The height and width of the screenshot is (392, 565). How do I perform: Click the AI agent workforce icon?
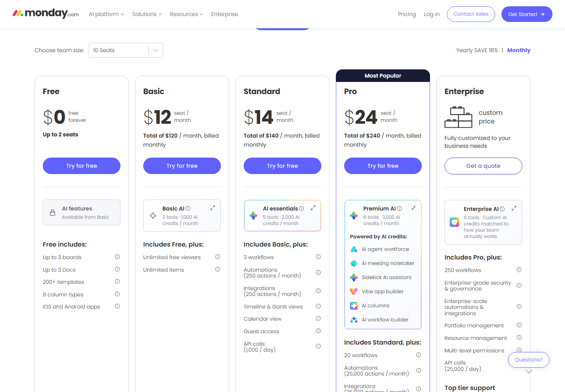click(354, 249)
